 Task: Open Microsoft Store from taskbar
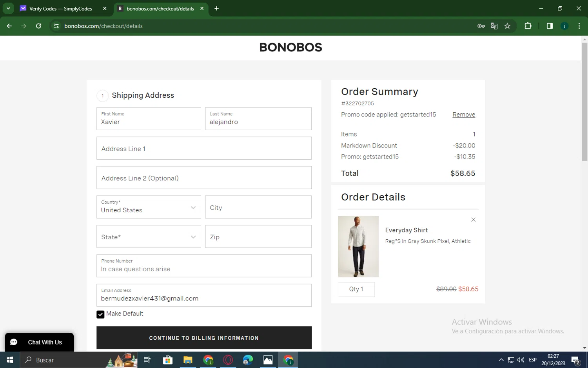click(168, 360)
